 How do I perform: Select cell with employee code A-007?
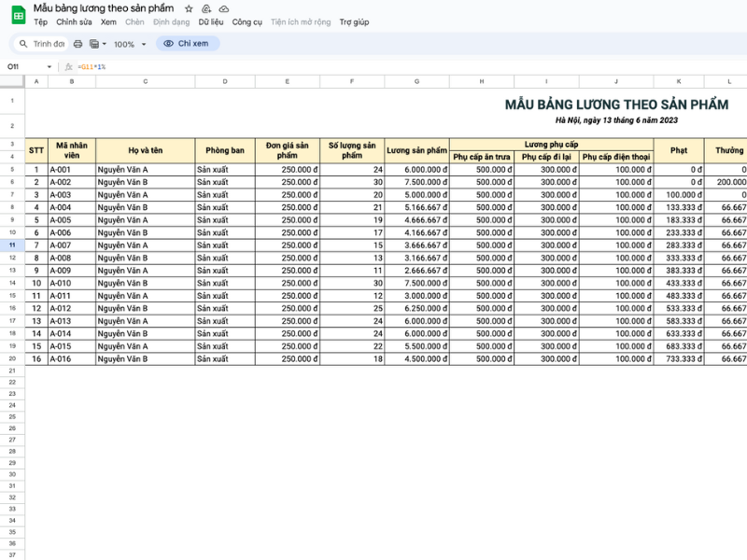tap(71, 245)
